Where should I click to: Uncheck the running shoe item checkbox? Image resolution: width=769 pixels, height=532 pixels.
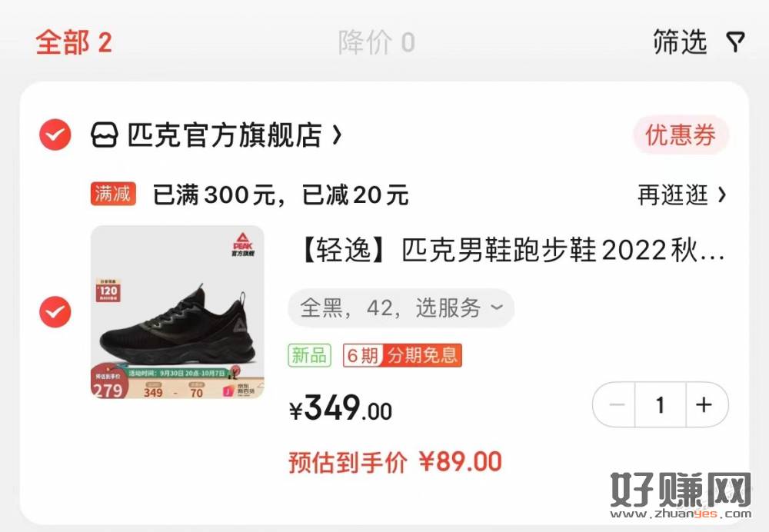click(x=55, y=312)
